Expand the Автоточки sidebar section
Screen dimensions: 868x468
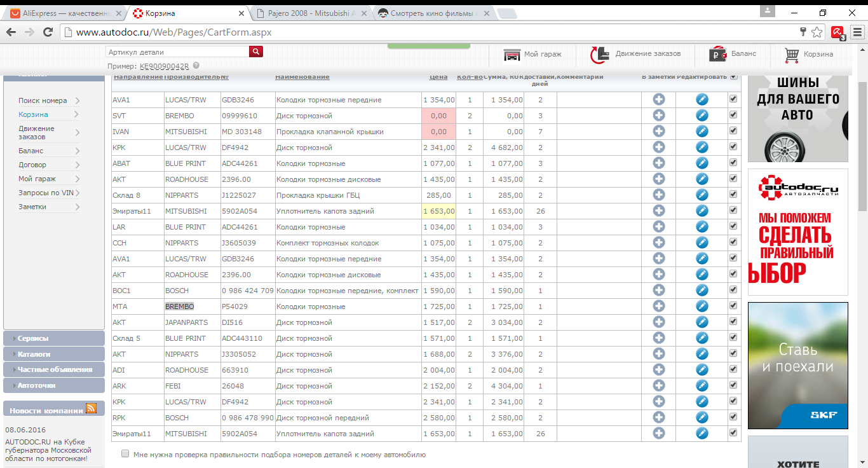point(36,385)
